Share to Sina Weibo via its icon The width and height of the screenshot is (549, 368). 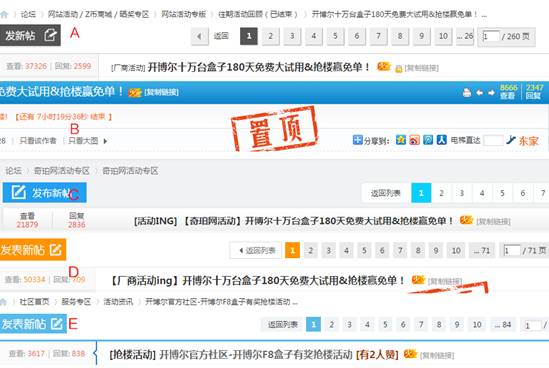[x=415, y=140]
